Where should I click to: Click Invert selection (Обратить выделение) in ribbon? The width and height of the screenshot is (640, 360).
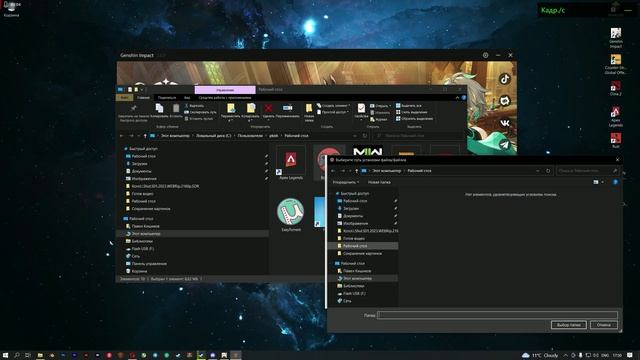(414, 119)
